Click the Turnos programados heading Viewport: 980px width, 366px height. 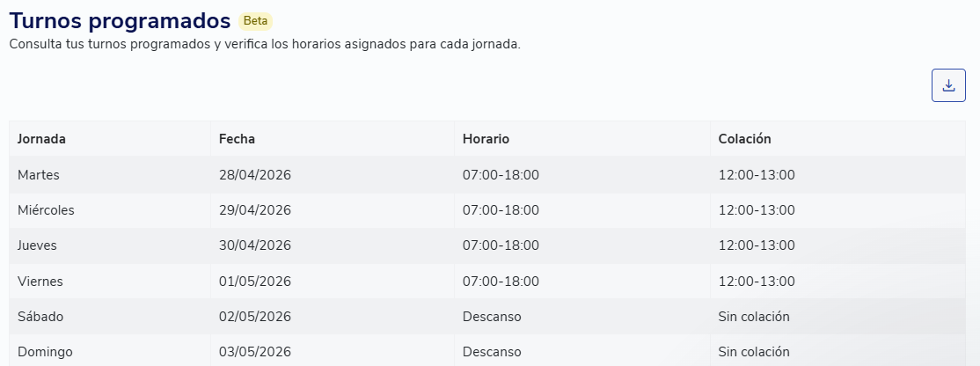(x=120, y=21)
